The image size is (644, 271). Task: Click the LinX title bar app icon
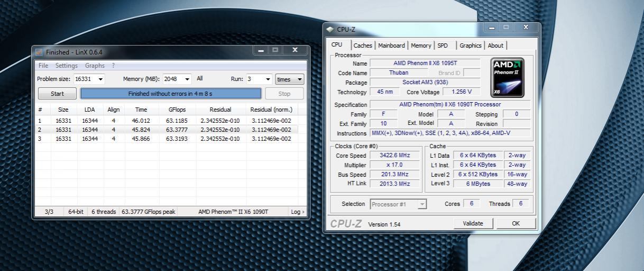[x=39, y=52]
